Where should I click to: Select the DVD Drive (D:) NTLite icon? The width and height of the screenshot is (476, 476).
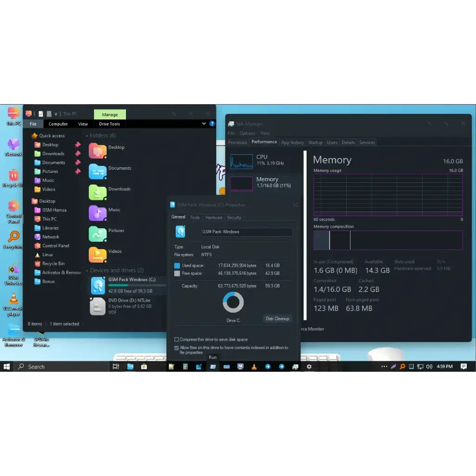point(98,306)
